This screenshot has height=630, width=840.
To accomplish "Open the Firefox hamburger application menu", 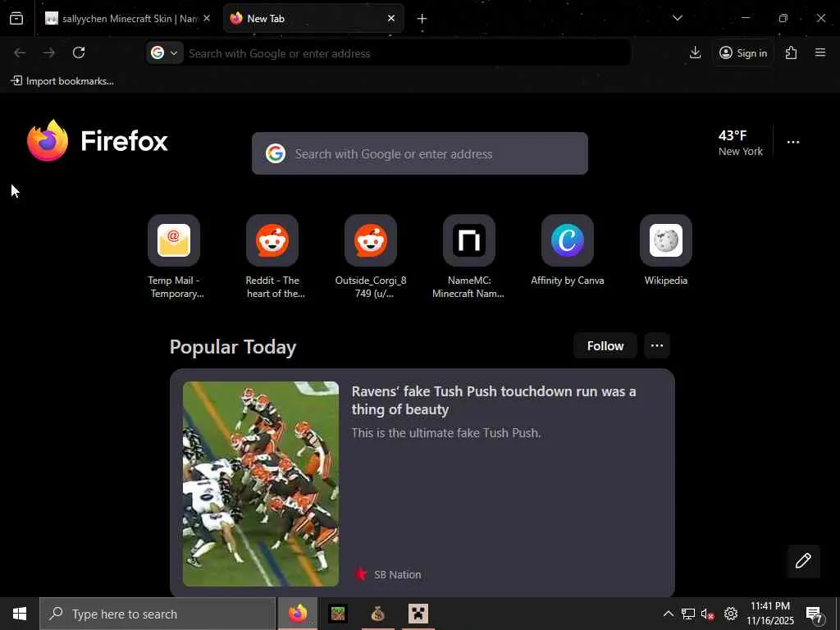I will pos(819,52).
